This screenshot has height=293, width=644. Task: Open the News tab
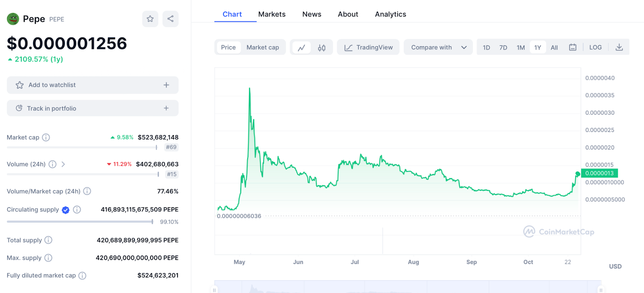[312, 14]
